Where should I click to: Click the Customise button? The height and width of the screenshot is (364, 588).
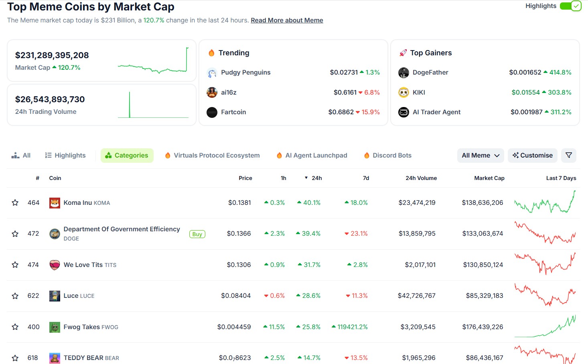click(x=533, y=156)
